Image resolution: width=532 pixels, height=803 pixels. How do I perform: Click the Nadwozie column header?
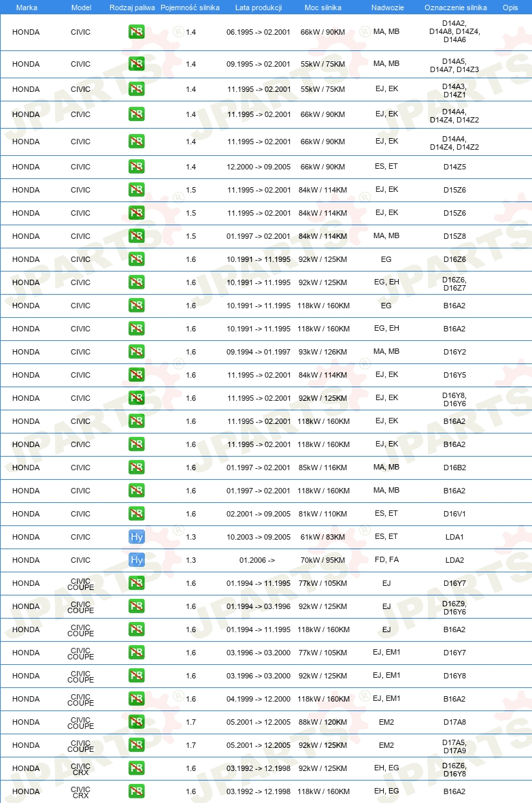pyautogui.click(x=388, y=7)
